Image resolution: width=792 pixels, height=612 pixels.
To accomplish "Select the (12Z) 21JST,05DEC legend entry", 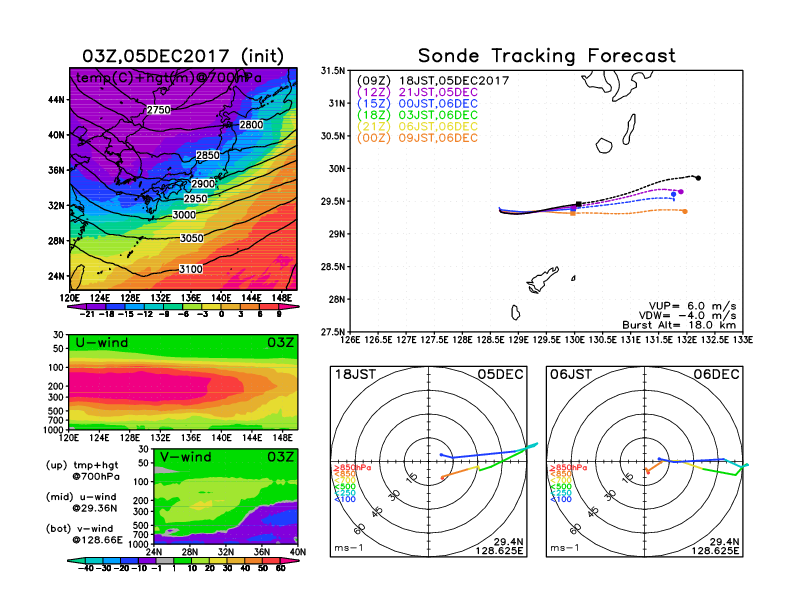I will point(418,92).
